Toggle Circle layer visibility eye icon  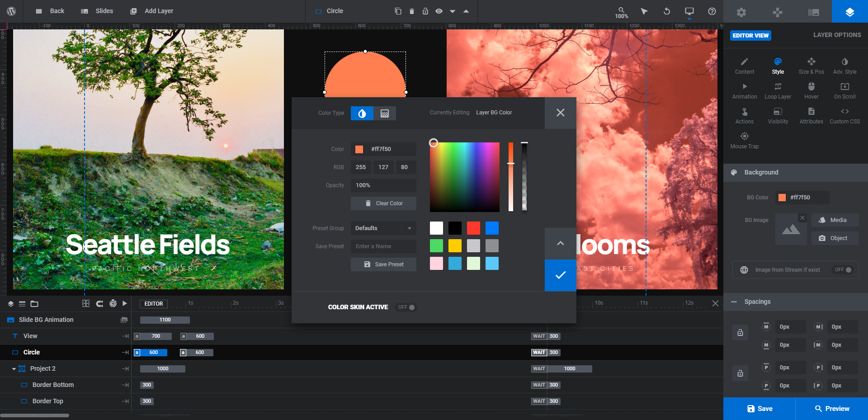pyautogui.click(x=439, y=11)
